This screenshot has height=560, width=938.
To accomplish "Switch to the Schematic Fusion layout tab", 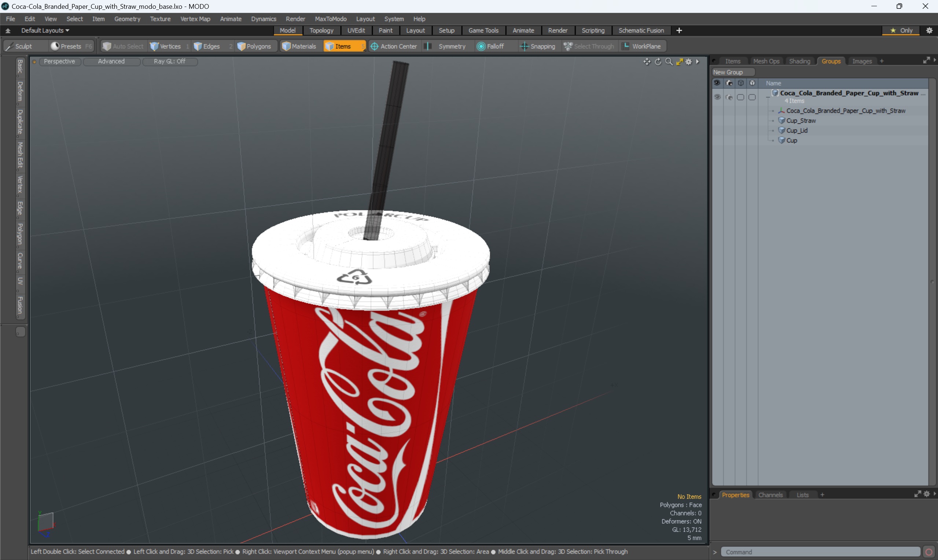I will 641,30.
